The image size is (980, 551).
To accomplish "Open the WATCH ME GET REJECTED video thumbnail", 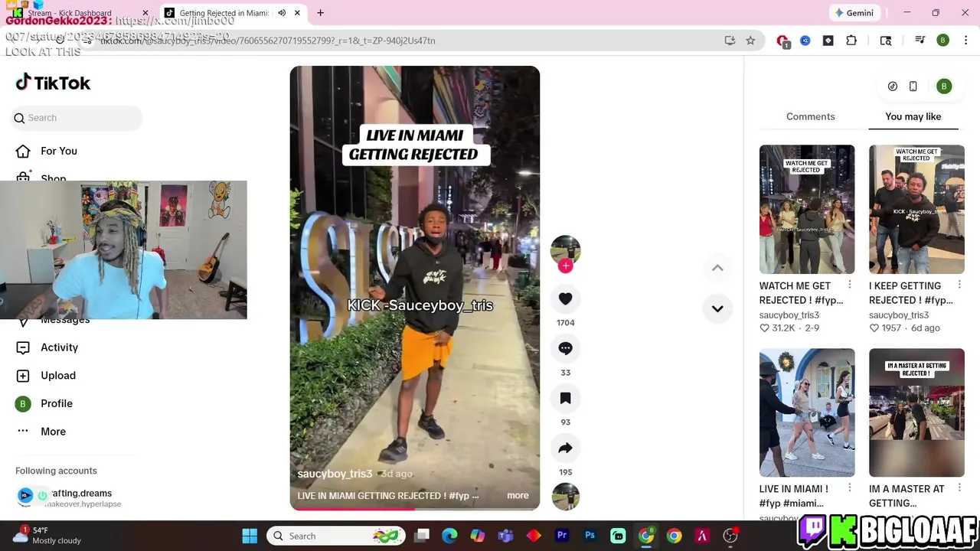I will (807, 209).
